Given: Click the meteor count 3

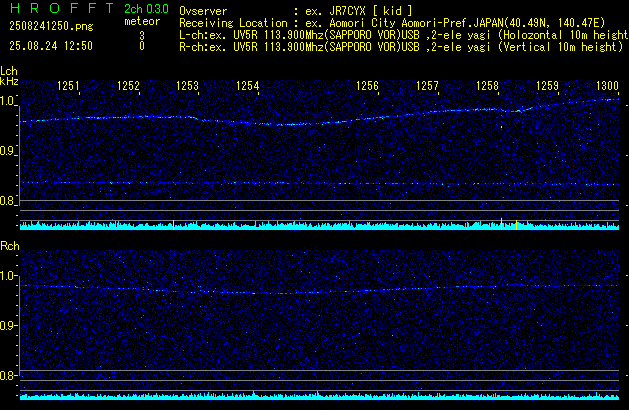Looking at the screenshot, I should 142,36.
